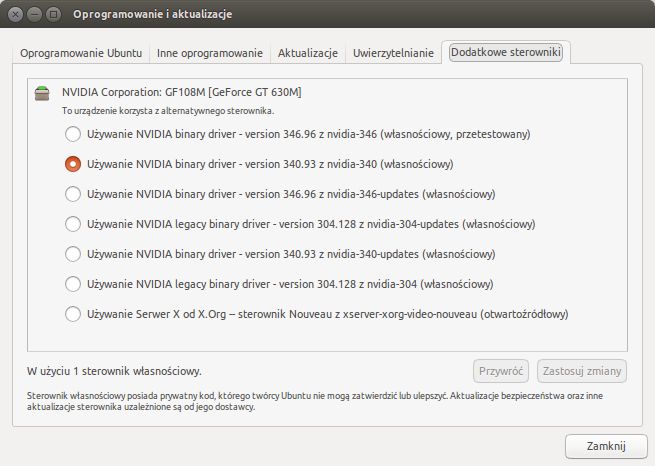This screenshot has width=655, height=466.
Task: Click the NVIDIA graphics card device icon
Action: pos(42,93)
